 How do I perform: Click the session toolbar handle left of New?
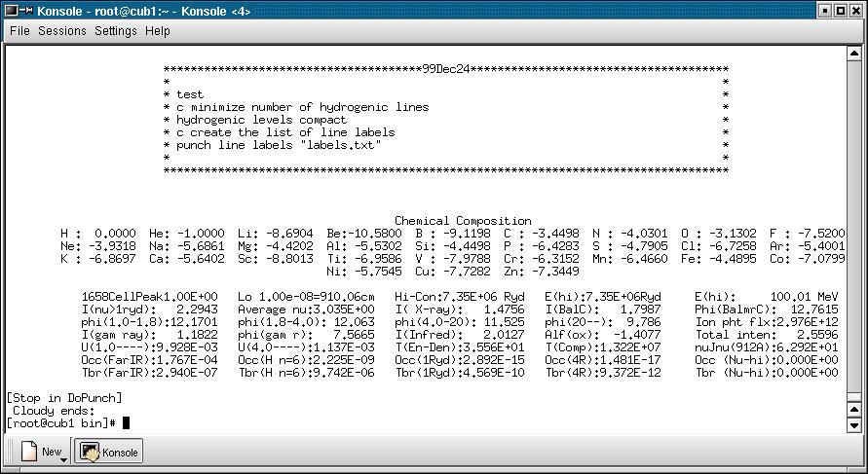click(10, 452)
